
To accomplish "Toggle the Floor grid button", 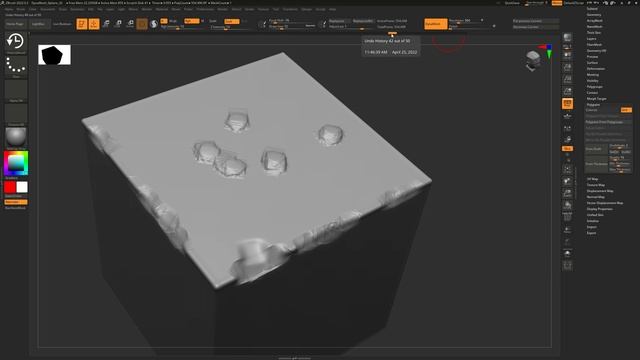I will pos(567,116).
